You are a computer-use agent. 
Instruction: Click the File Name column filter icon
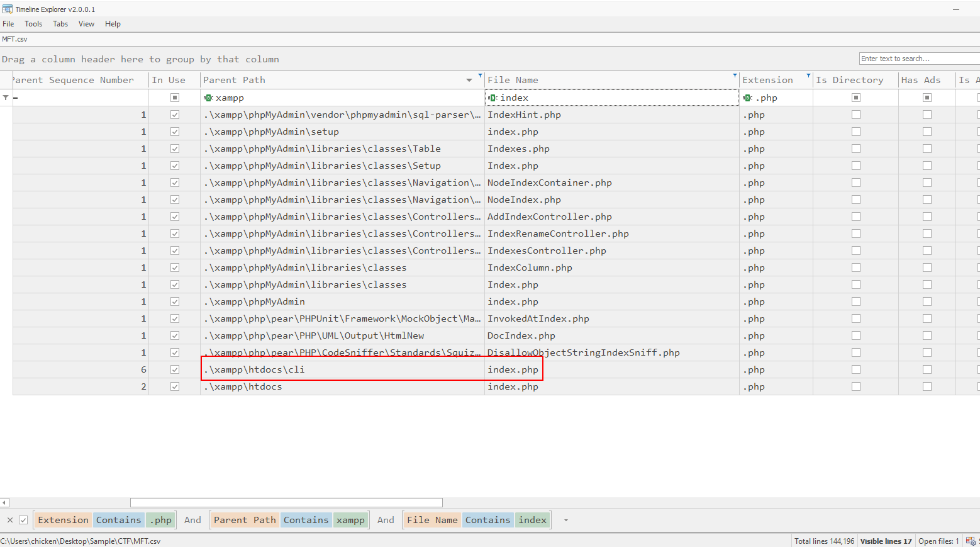pyautogui.click(x=735, y=76)
